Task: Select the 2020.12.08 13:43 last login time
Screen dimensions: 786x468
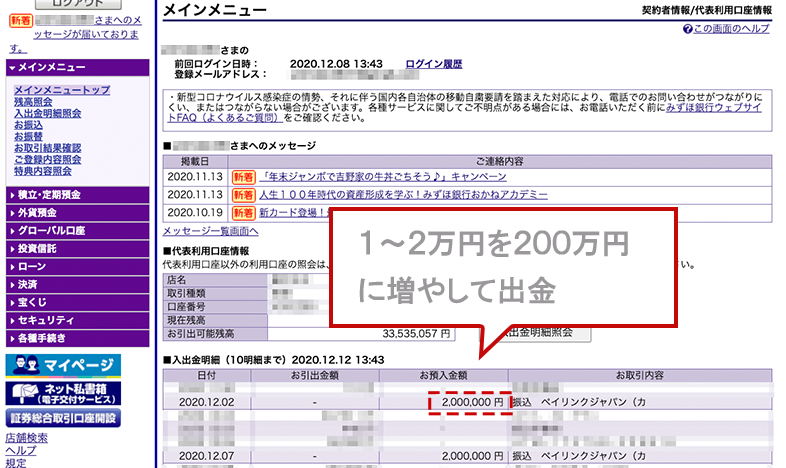Action: (x=336, y=64)
